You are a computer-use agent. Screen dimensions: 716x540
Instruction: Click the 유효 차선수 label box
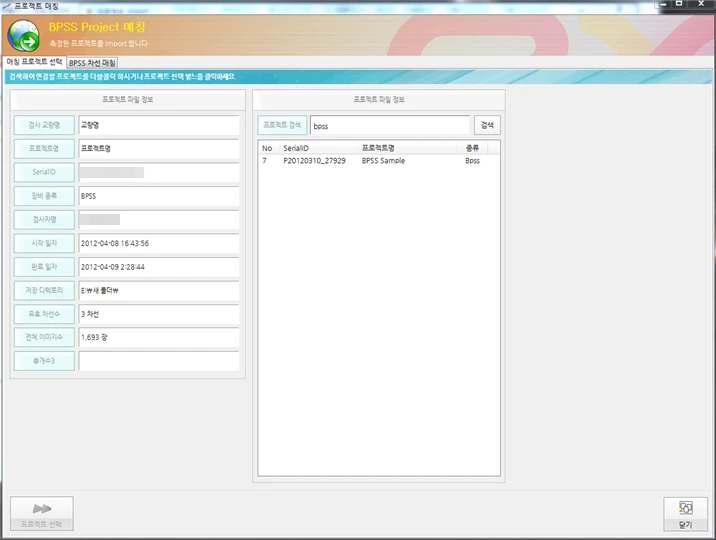point(44,314)
